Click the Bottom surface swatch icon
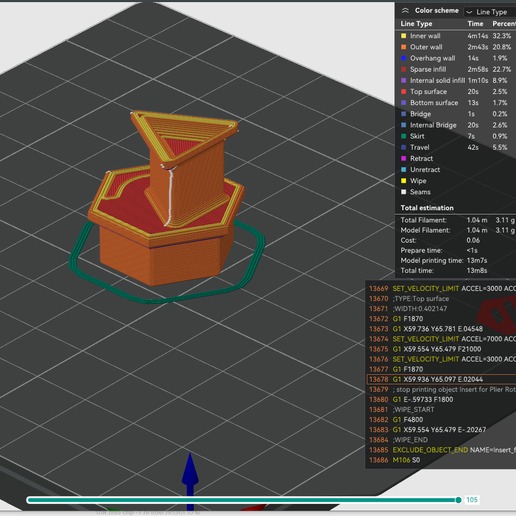Screen dimensions: 516x516 coord(404,103)
